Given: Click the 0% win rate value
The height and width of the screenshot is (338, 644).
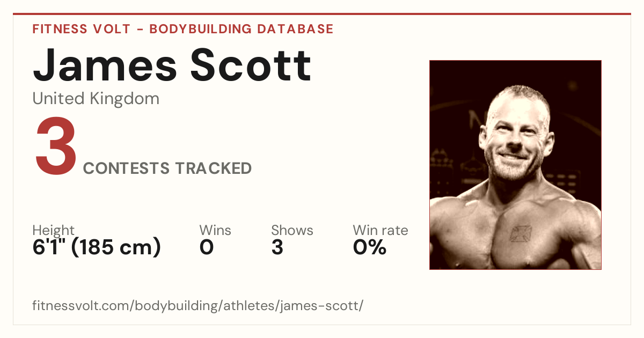Looking at the screenshot, I should (x=370, y=248).
